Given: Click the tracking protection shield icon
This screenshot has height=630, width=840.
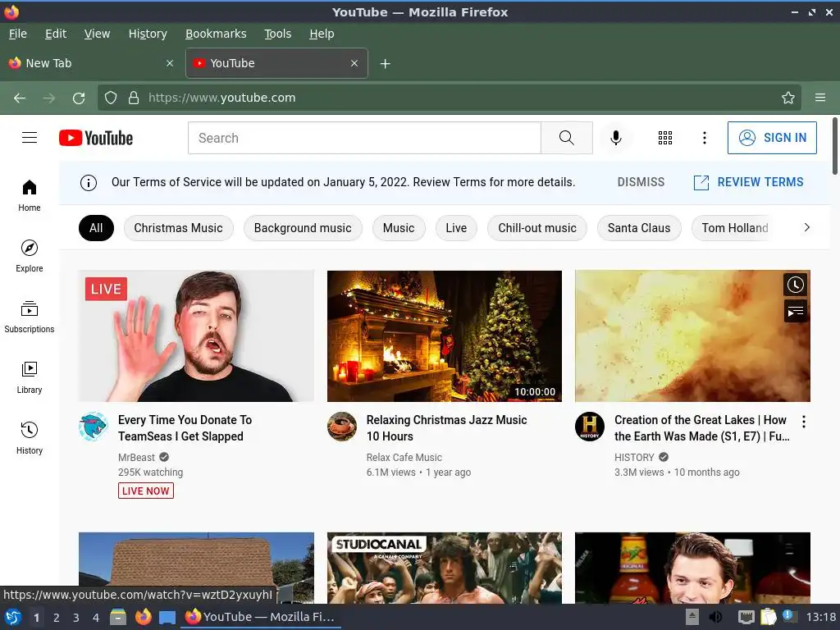Looking at the screenshot, I should [111, 98].
